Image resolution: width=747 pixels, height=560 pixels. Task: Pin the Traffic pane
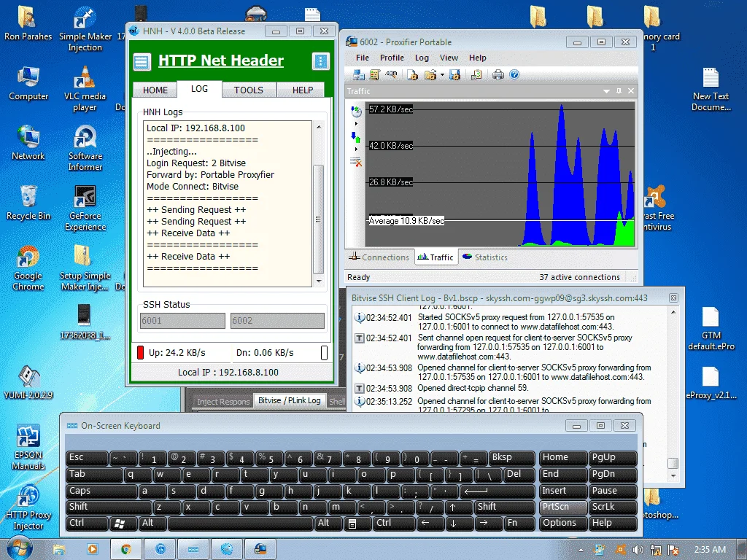coord(619,91)
